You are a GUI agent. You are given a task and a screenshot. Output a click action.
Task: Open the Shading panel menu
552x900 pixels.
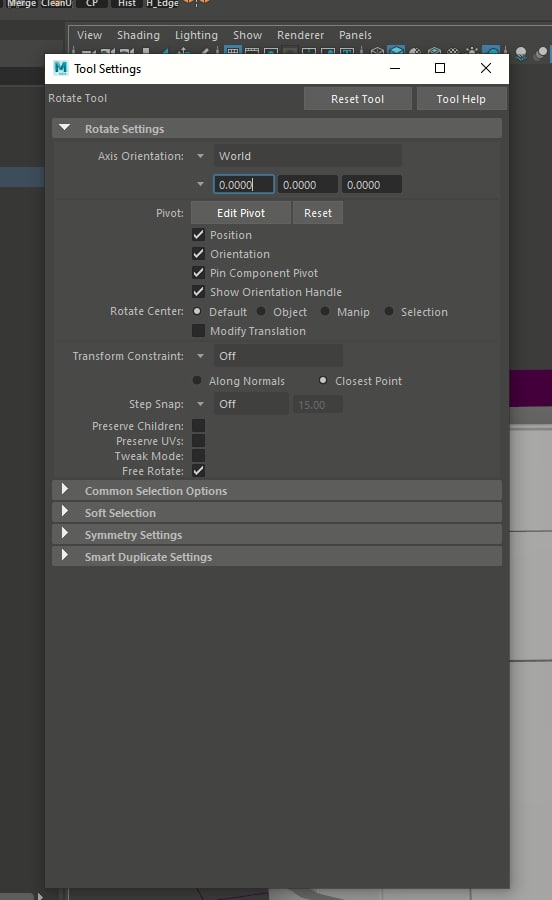pyautogui.click(x=138, y=35)
